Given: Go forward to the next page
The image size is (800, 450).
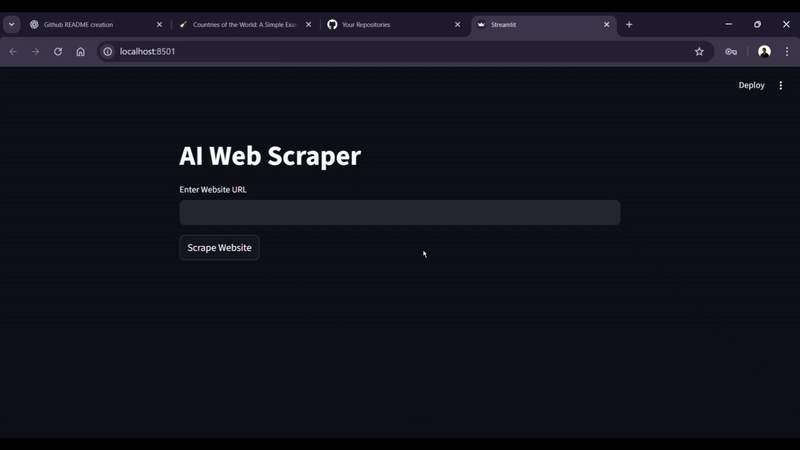Looking at the screenshot, I should (35, 52).
